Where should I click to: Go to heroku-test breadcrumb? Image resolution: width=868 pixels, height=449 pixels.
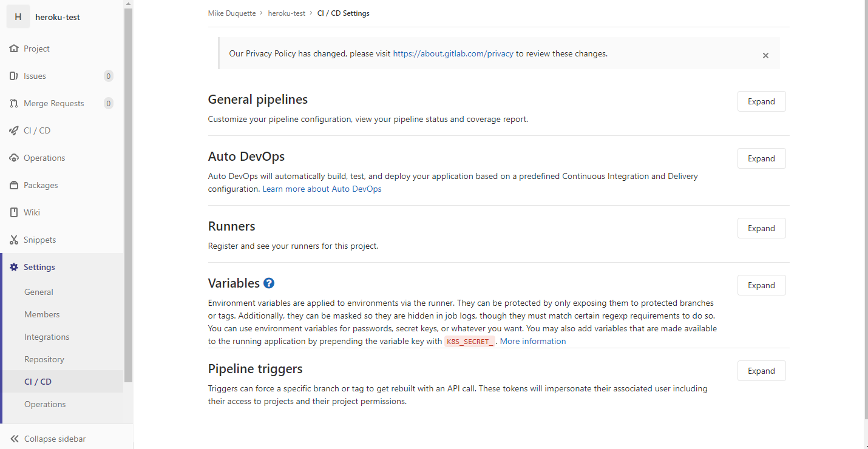(x=287, y=13)
